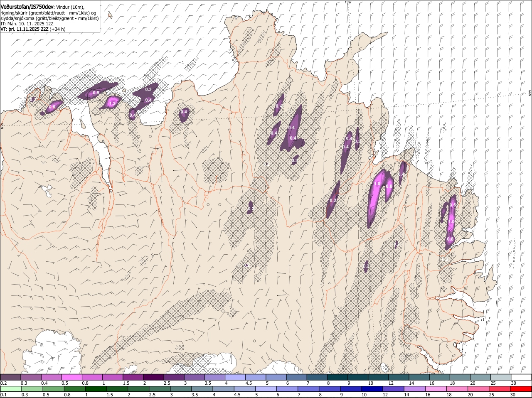Select the 2–2.5 swatch in lower legend
Image resolution: width=532 pixels, height=398 pixels.
point(138,389)
